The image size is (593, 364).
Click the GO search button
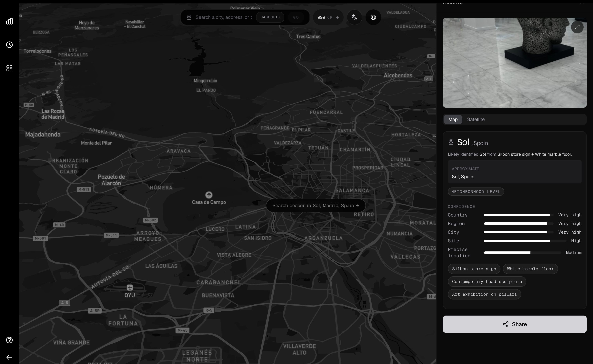click(x=296, y=17)
